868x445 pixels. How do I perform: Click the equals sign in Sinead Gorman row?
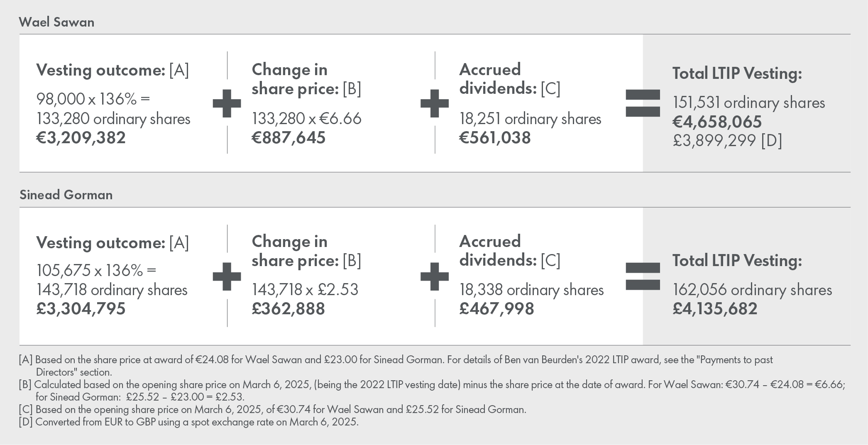[x=643, y=276]
